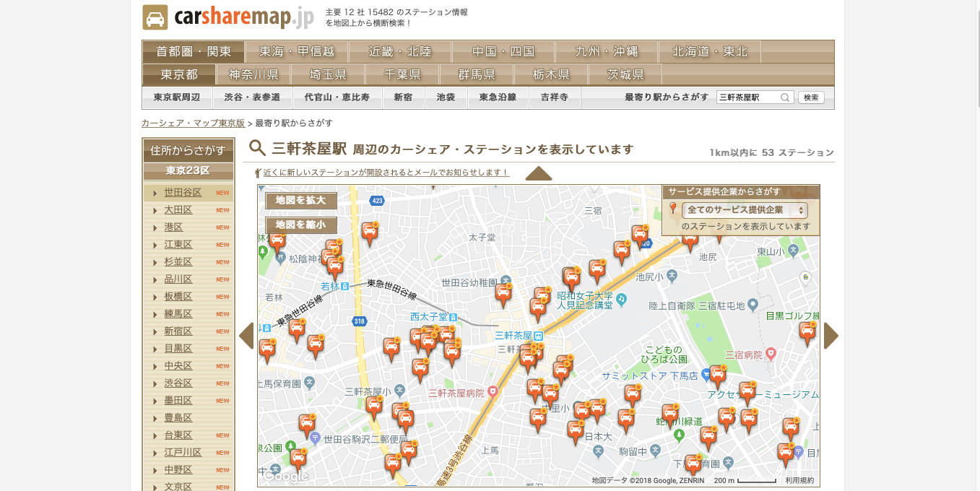Open the 渋谷・表参道 area link

click(252, 97)
